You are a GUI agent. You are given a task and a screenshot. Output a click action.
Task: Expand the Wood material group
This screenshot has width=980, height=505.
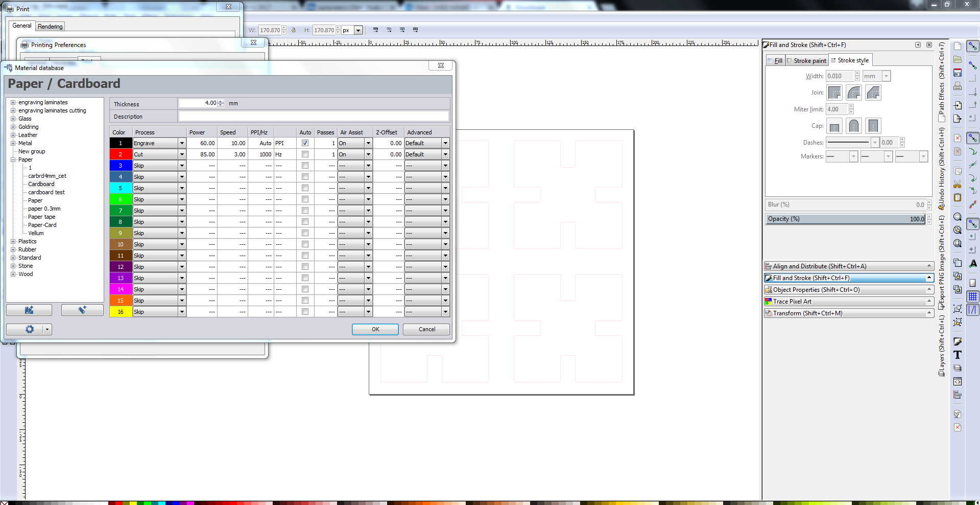(13, 274)
